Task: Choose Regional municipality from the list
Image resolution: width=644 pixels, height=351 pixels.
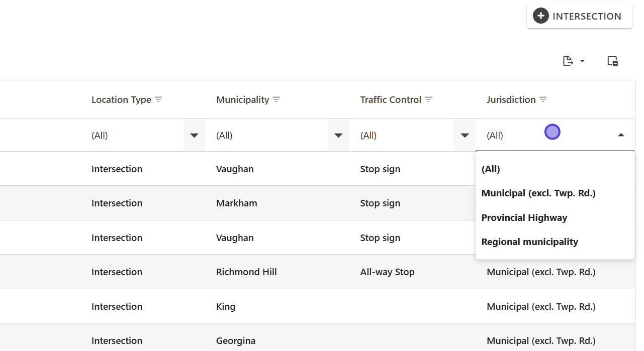Action: coord(530,242)
